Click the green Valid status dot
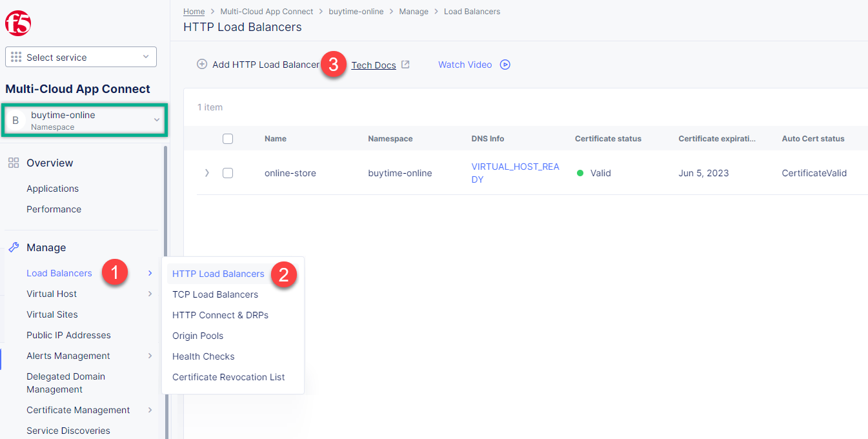868x439 pixels. pos(580,173)
